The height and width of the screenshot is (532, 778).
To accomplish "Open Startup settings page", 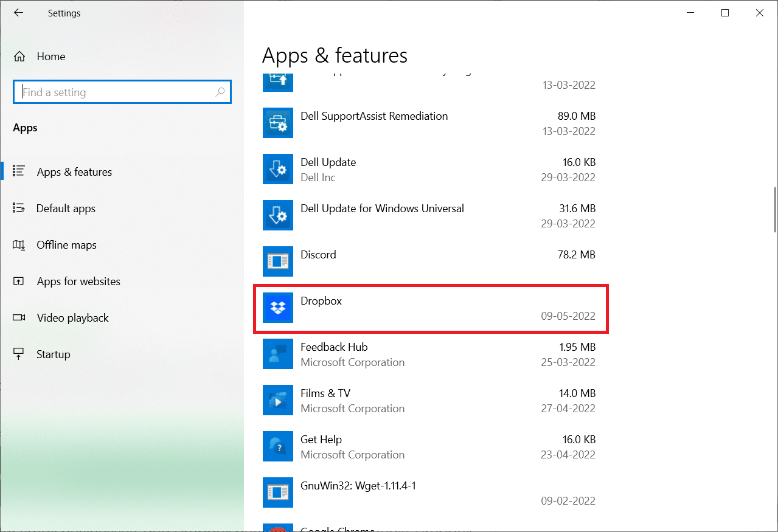I will (x=122, y=354).
